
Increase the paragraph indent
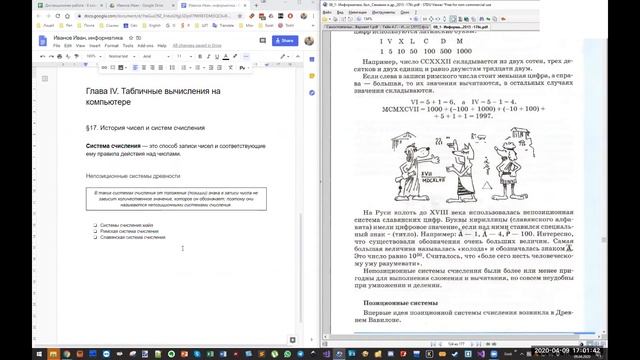pos(220,67)
